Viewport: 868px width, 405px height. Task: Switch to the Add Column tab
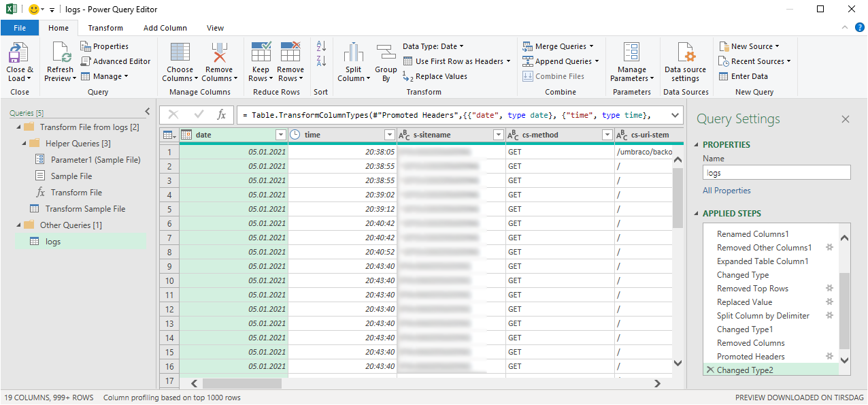click(x=165, y=28)
